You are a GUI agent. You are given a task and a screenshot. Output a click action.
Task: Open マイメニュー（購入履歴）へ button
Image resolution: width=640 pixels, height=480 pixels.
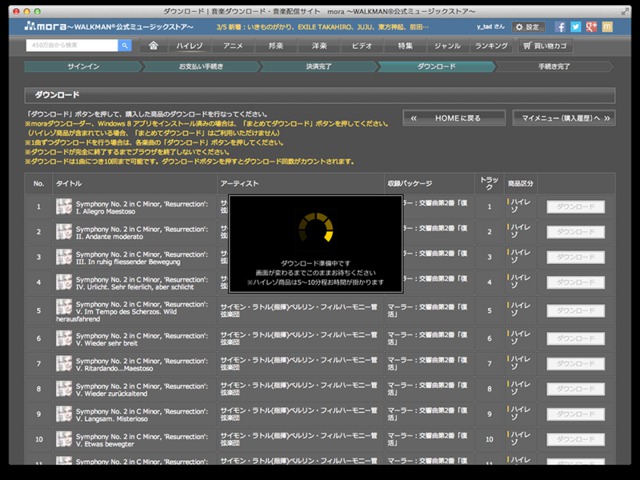[x=564, y=118]
